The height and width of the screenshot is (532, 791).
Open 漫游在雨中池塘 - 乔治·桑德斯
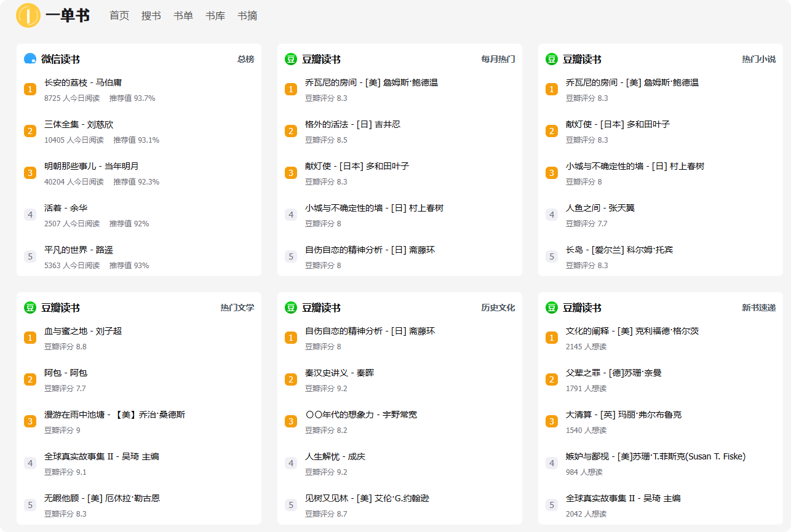pos(114,415)
